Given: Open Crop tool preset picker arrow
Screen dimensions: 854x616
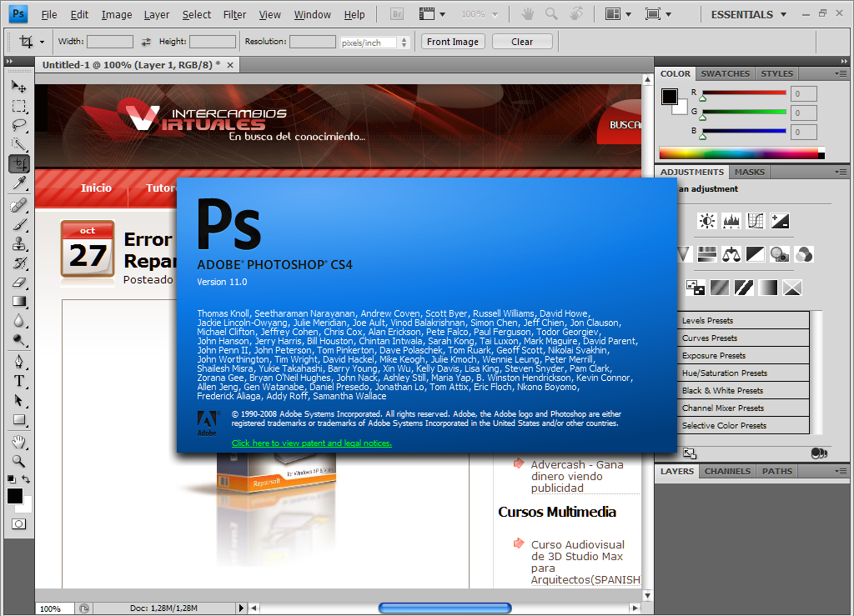Looking at the screenshot, I should tap(42, 42).
